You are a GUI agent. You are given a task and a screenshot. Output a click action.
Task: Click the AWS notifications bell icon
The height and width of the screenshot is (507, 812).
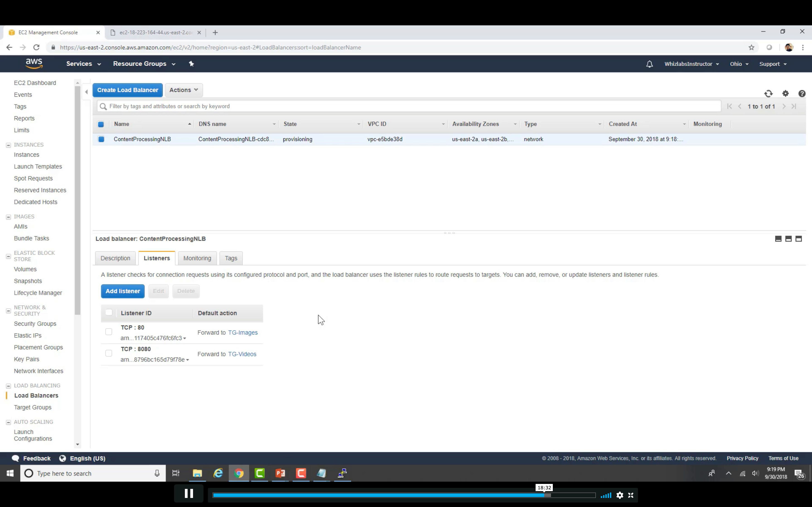point(649,64)
